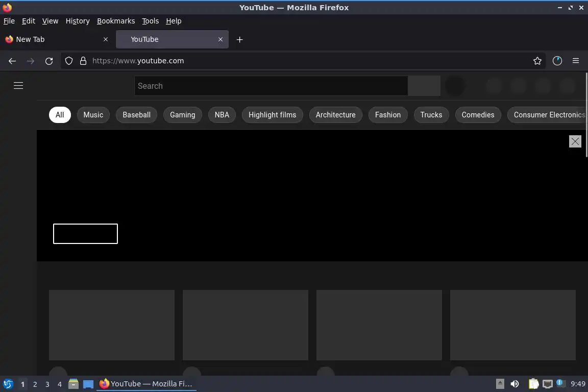The height and width of the screenshot is (392, 588).
Task: Select the Trucks chip
Action: coord(431,115)
